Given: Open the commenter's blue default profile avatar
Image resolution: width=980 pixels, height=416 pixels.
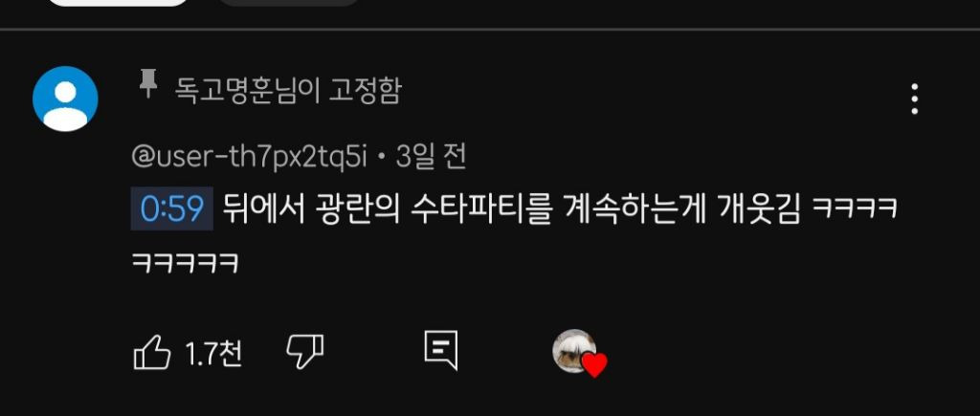Looking at the screenshot, I should coord(65,99).
